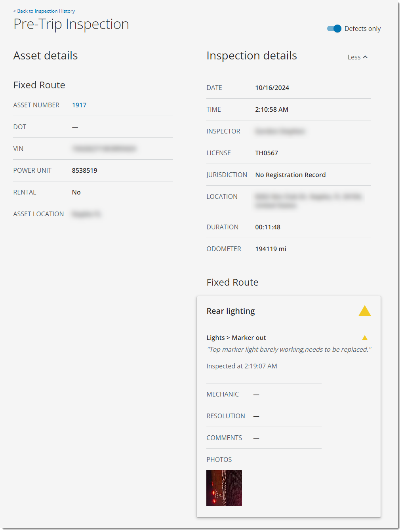The image size is (402, 532).
Task: Click the No Registration Record jurisdiction value
Action: 290,175
